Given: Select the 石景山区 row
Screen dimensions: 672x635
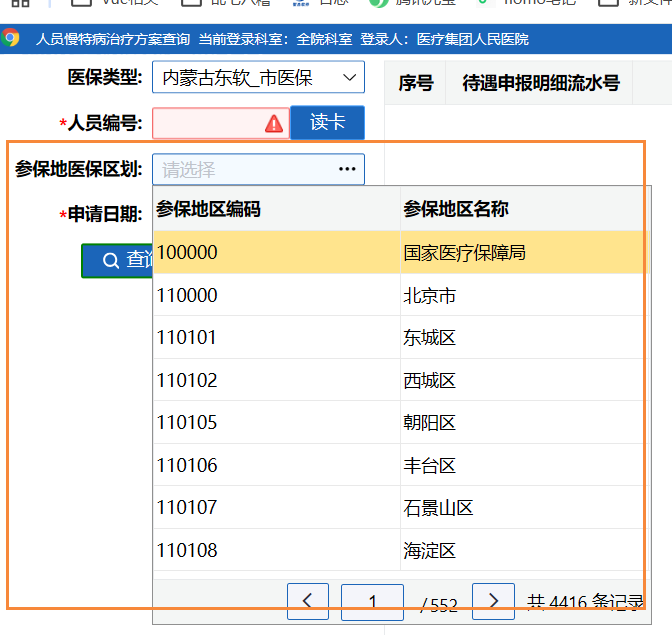Looking at the screenshot, I should coord(400,508).
